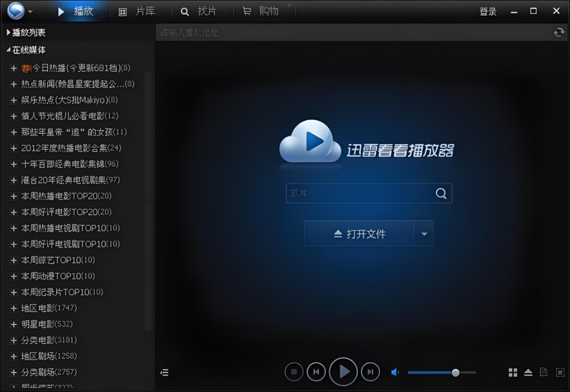Screen dimensions: 570x392
Task: Select 本周好评电影TOP20(20) row
Action: point(66,212)
